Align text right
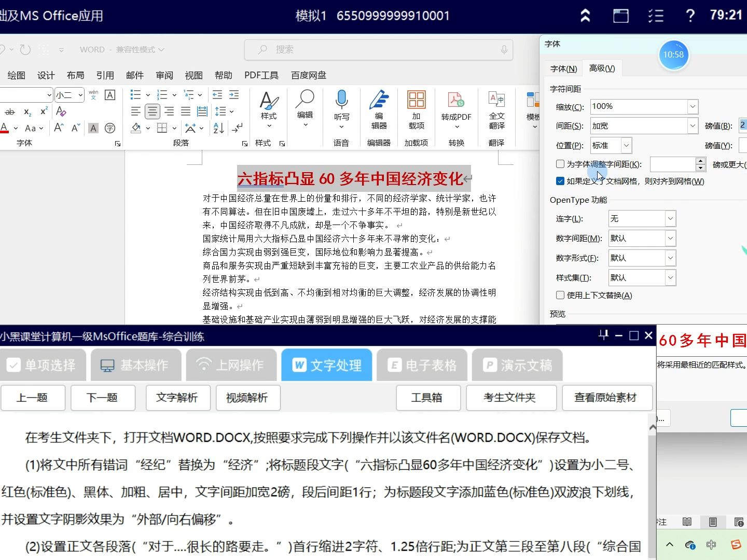 pyautogui.click(x=169, y=111)
